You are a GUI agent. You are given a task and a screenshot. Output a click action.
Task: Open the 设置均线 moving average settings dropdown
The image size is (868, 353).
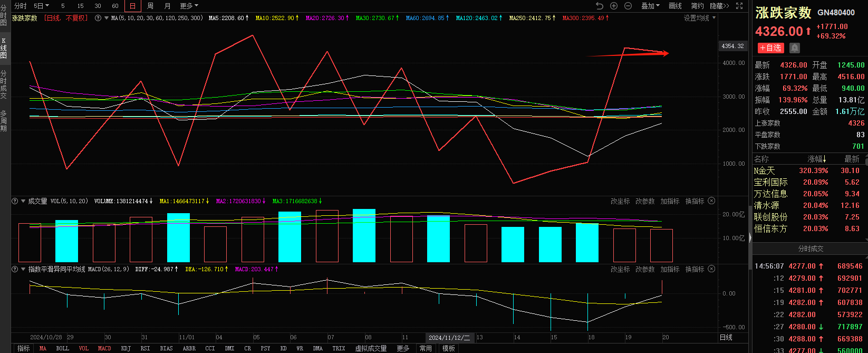click(700, 18)
